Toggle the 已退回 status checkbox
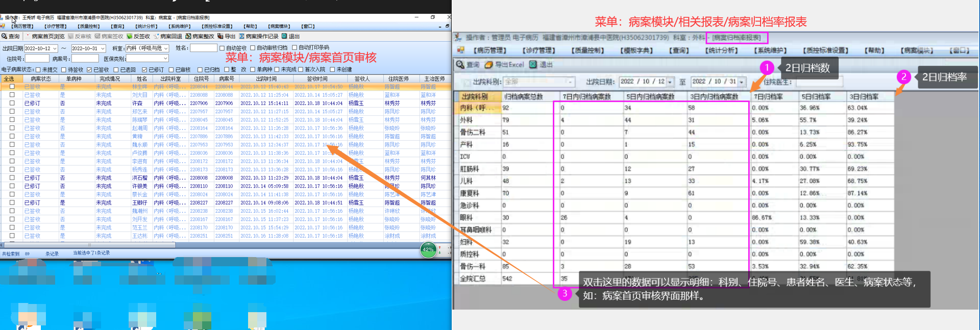980x330 pixels. pyautogui.click(x=116, y=69)
